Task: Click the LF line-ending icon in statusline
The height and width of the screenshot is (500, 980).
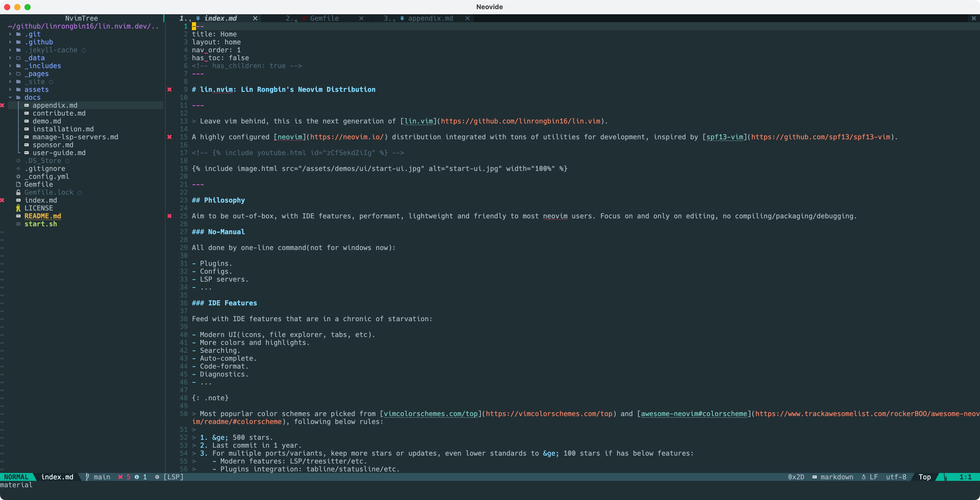Action: (x=864, y=477)
